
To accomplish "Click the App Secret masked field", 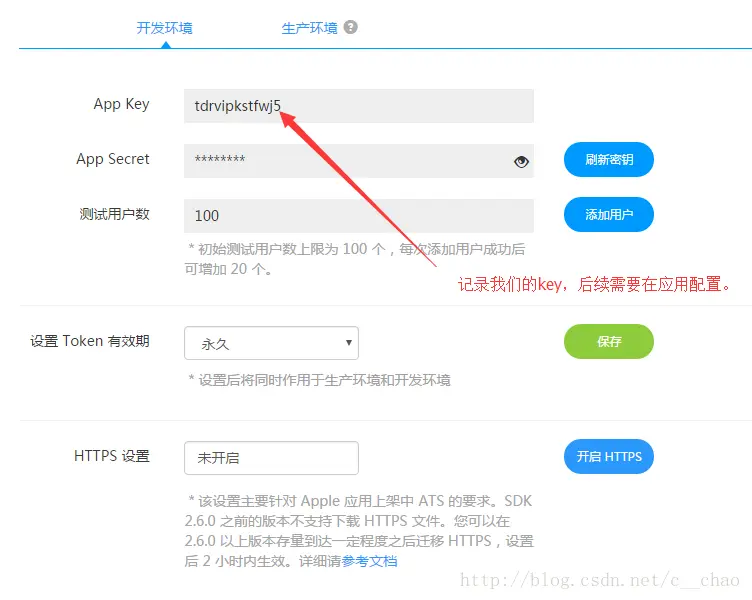I will 359,161.
